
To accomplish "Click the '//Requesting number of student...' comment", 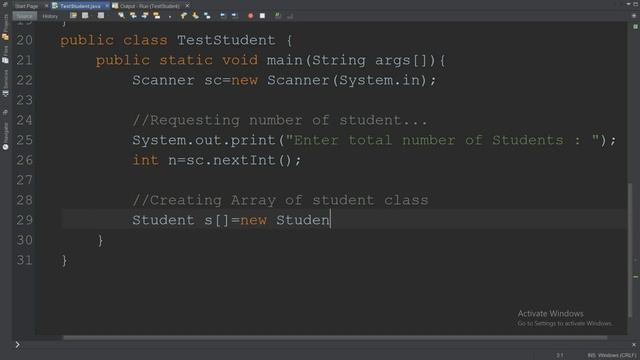I will coord(280,120).
